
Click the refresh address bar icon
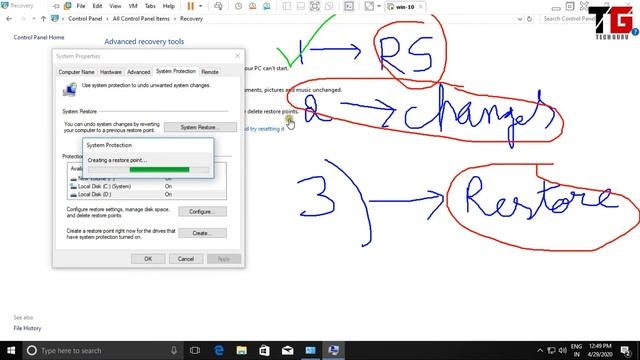[x=529, y=19]
